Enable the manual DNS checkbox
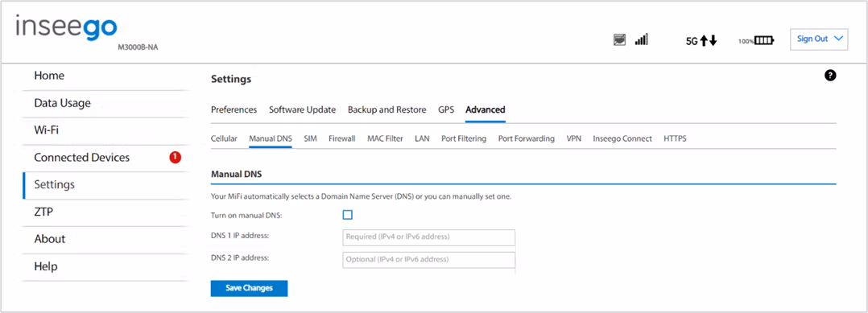 (348, 215)
